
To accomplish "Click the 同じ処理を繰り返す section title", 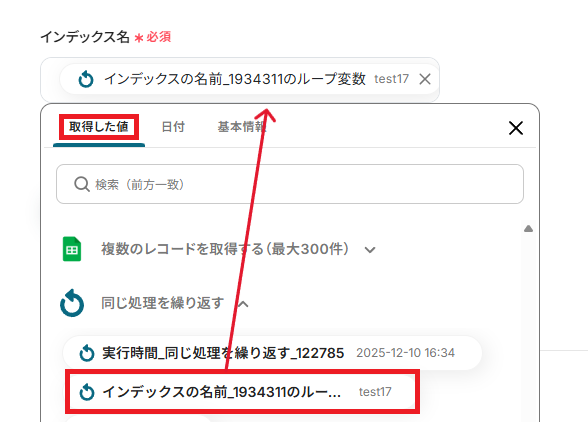I will pos(162,303).
